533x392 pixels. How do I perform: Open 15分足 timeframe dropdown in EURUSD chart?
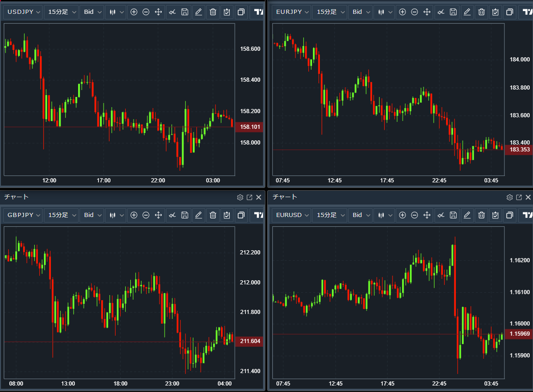tap(330, 215)
